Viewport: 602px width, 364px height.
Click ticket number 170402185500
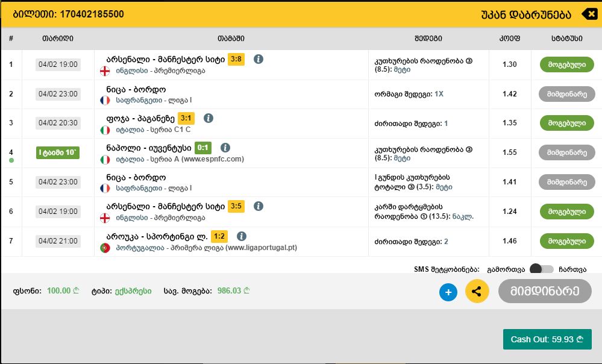[92, 14]
